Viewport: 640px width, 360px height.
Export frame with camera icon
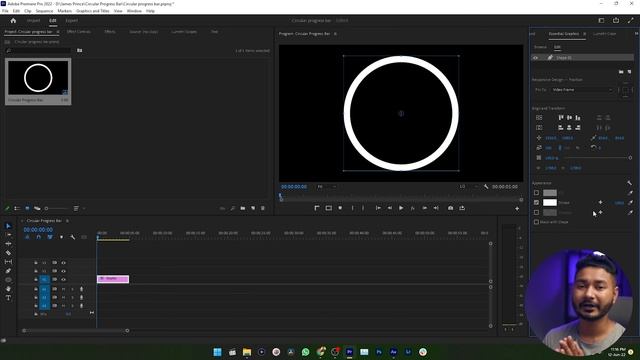click(450, 208)
